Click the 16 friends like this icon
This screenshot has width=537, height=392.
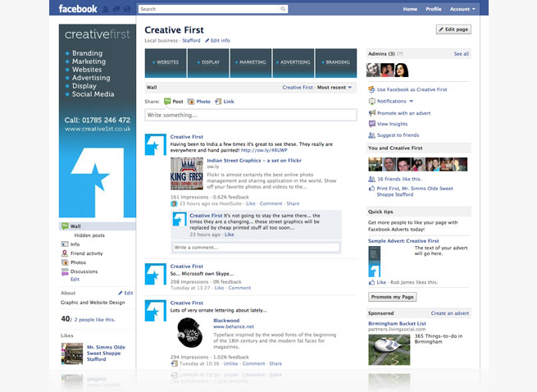[371, 179]
